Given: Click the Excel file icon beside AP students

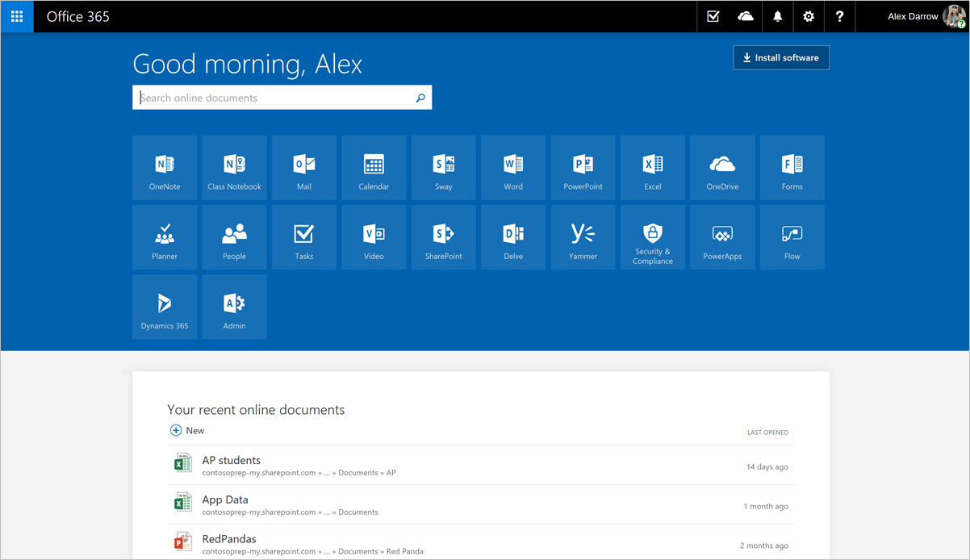Looking at the screenshot, I should (x=183, y=462).
